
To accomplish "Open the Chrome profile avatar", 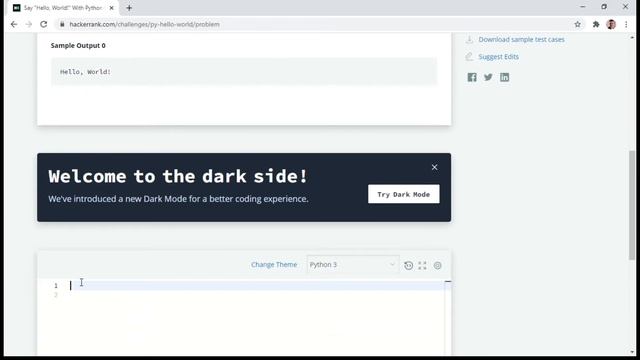I will click(611, 24).
